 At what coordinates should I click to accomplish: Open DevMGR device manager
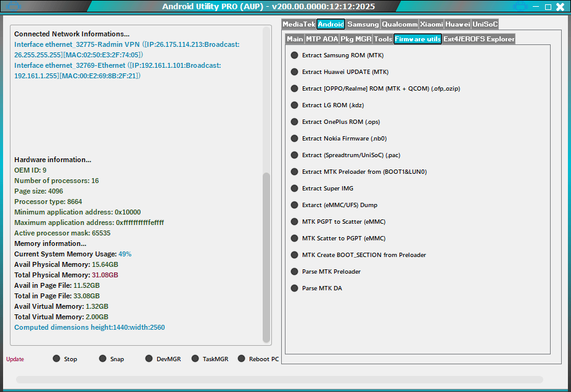click(x=163, y=359)
